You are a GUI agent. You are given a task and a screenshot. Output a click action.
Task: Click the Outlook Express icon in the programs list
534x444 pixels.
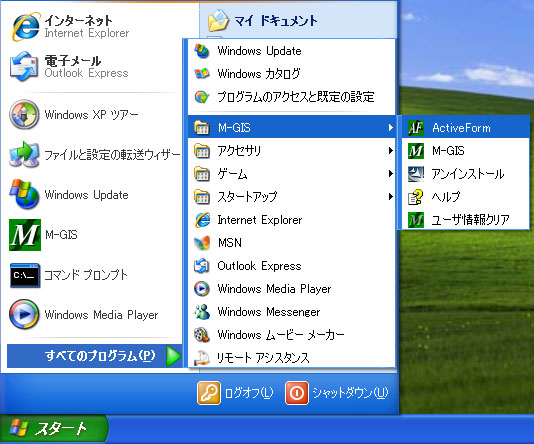pos(202,266)
